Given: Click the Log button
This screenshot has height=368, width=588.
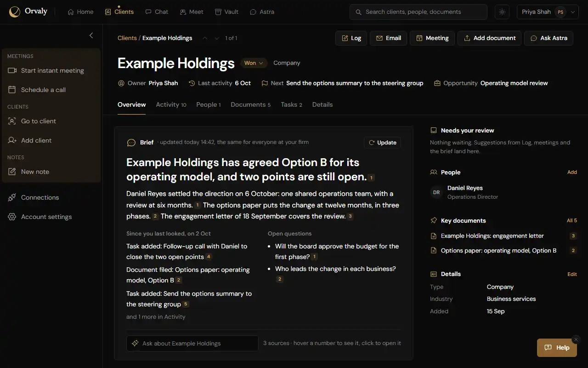Looking at the screenshot, I should [351, 38].
